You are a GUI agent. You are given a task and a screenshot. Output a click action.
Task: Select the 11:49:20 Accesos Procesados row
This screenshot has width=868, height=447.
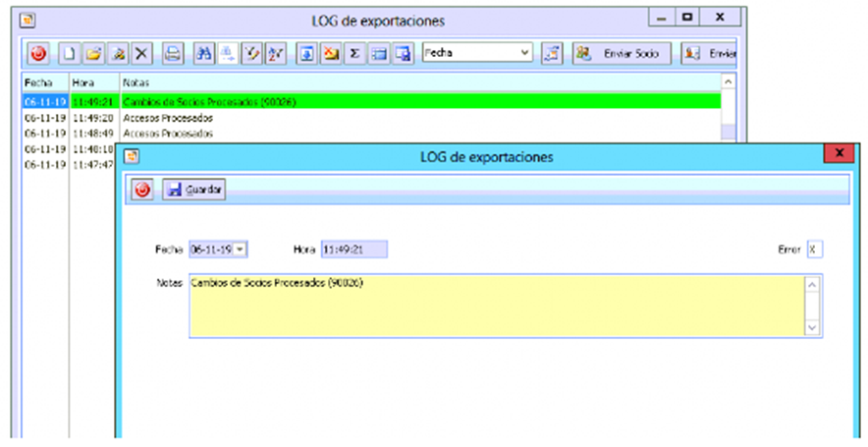[x=167, y=118]
